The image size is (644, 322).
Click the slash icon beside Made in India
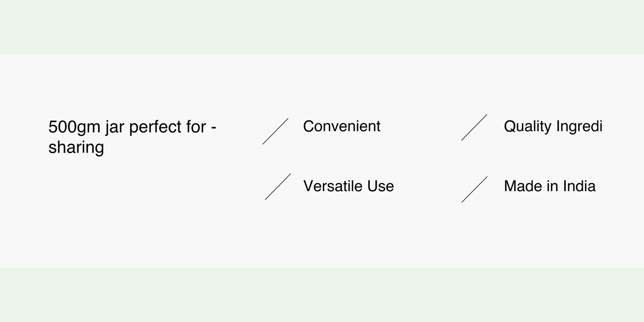click(475, 189)
